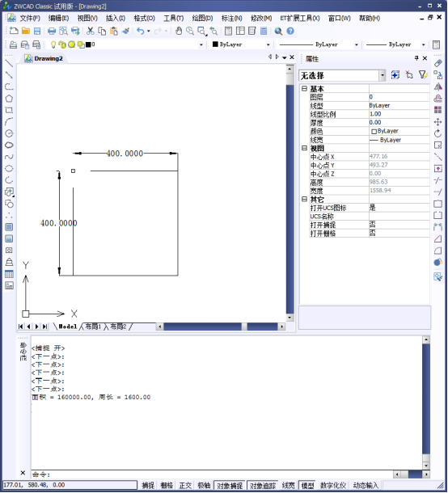Select the Polygon drawing tool
Viewport: 448px width, 493px height.
tap(9, 99)
